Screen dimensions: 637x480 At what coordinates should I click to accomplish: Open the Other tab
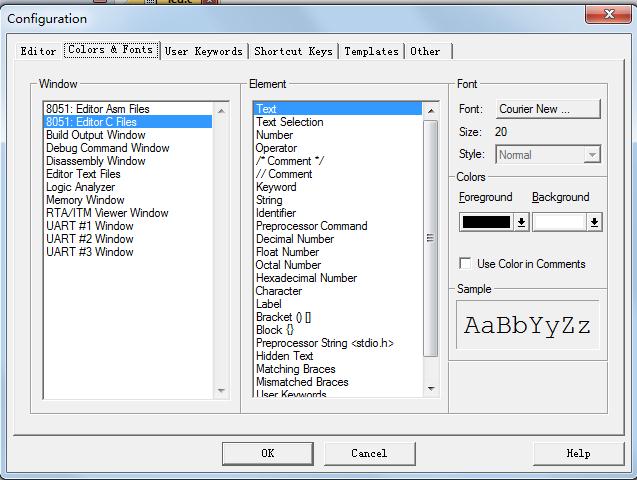[425, 51]
